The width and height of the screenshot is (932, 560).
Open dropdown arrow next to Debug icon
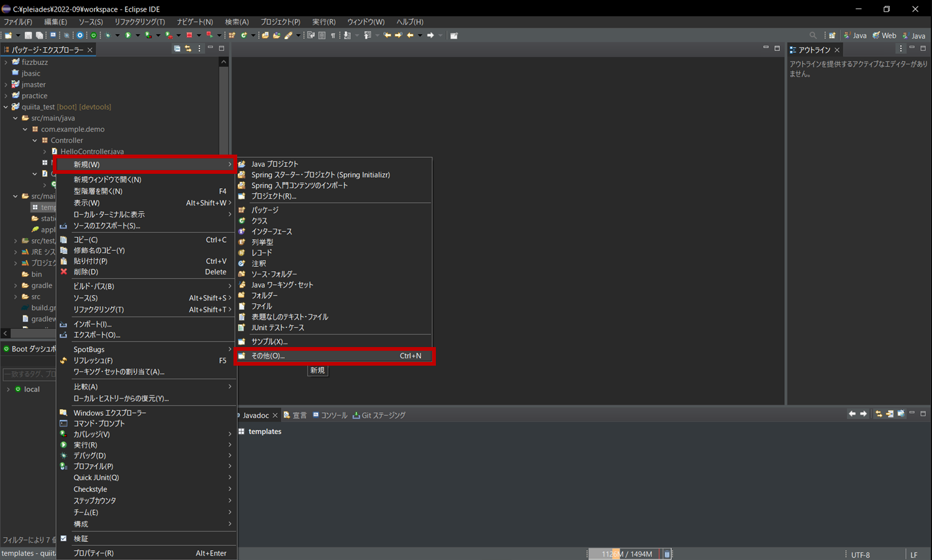(117, 35)
